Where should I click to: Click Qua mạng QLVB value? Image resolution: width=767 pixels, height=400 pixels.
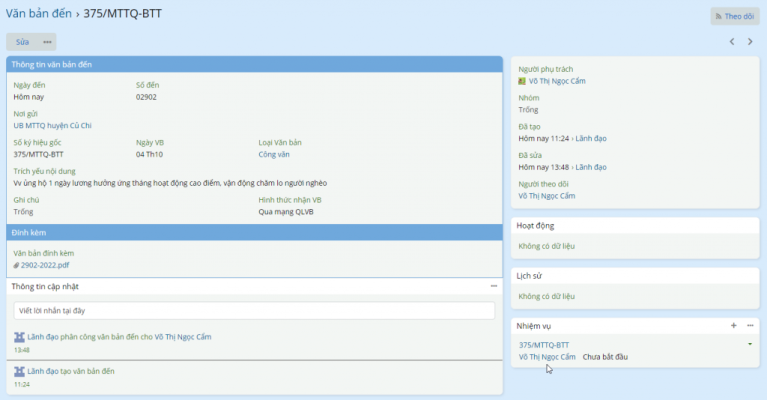(x=286, y=212)
